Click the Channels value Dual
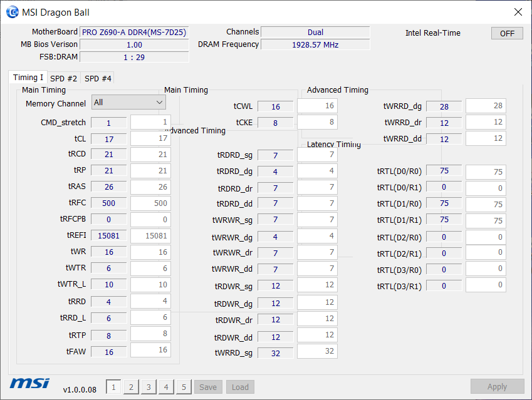The height and width of the screenshot is (400, 532). tap(315, 32)
